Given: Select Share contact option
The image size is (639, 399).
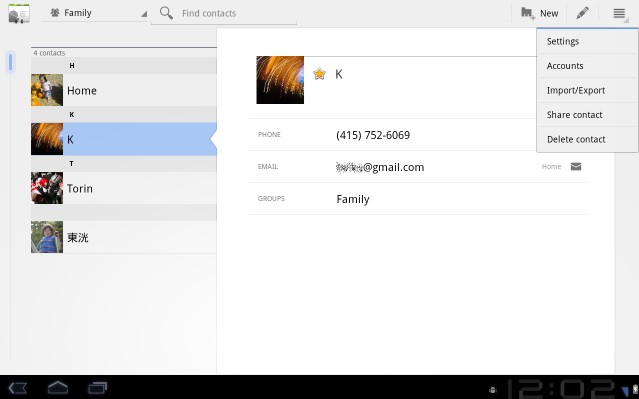Looking at the screenshot, I should [587, 115].
